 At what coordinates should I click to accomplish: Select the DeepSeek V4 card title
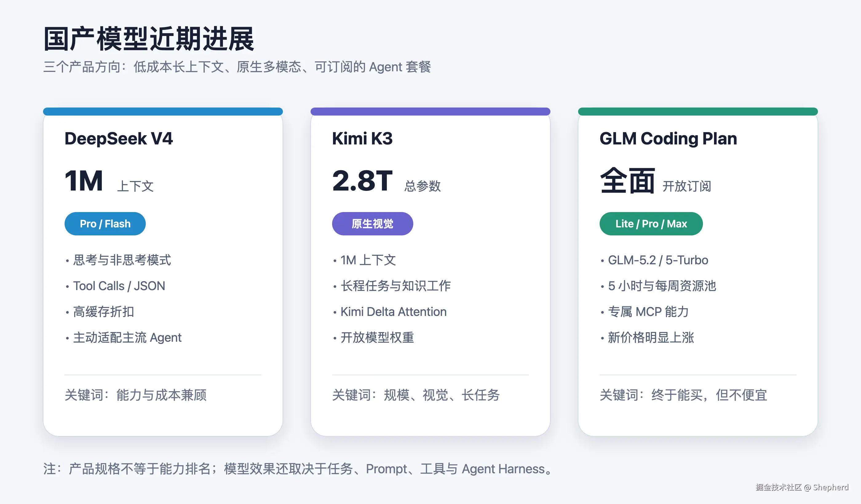click(119, 139)
